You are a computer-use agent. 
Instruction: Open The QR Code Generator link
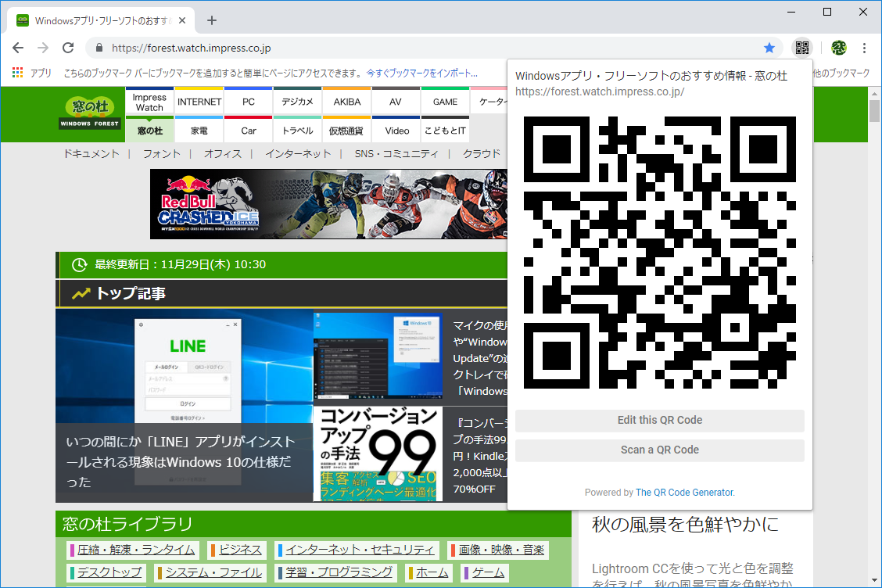[683, 493]
